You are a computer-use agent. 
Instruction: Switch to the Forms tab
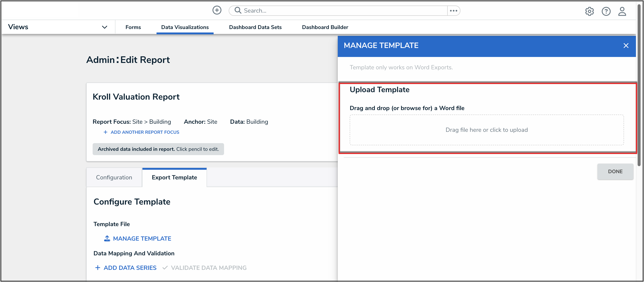133,27
